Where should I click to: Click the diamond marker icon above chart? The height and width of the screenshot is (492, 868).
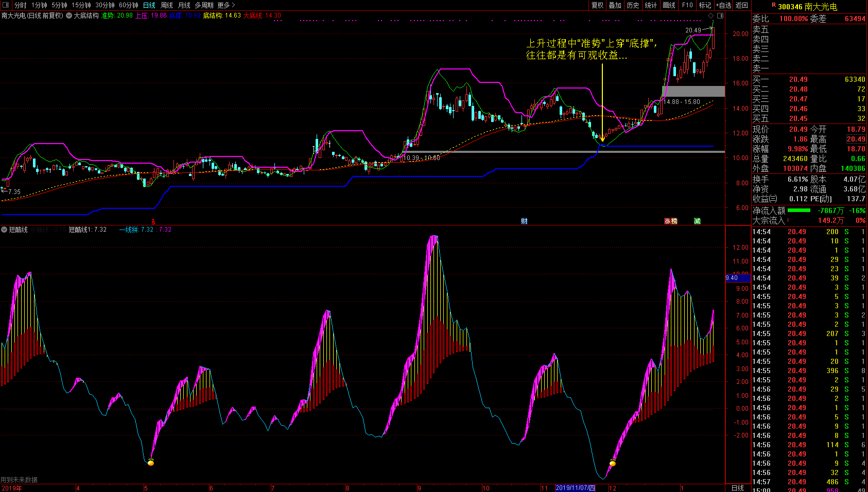pyautogui.click(x=711, y=15)
